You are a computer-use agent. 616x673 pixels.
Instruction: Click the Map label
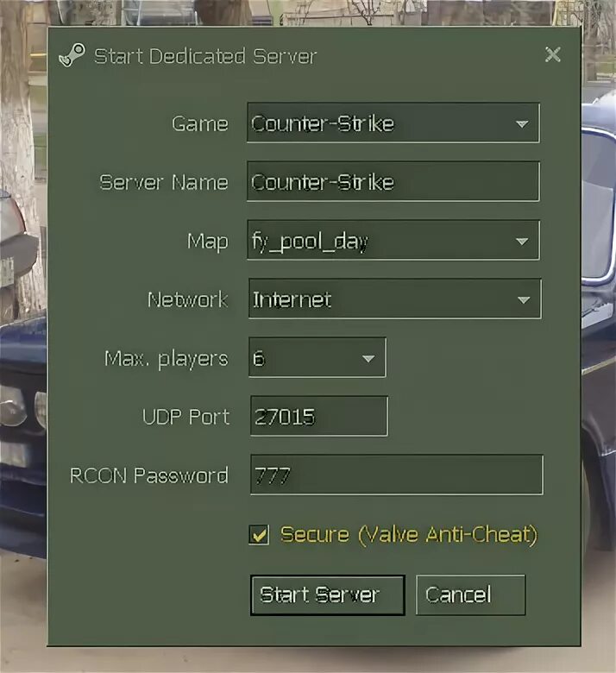pos(207,242)
